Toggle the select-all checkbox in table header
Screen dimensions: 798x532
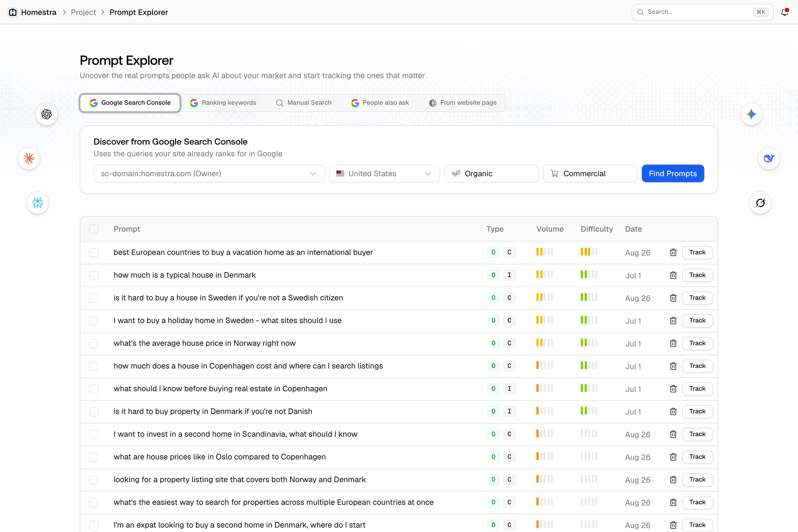[x=94, y=229]
